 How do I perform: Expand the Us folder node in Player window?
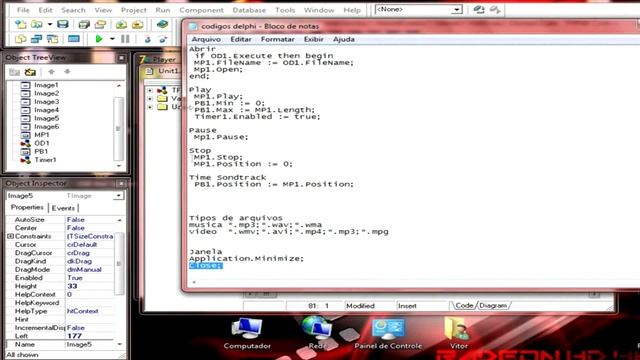click(x=150, y=107)
